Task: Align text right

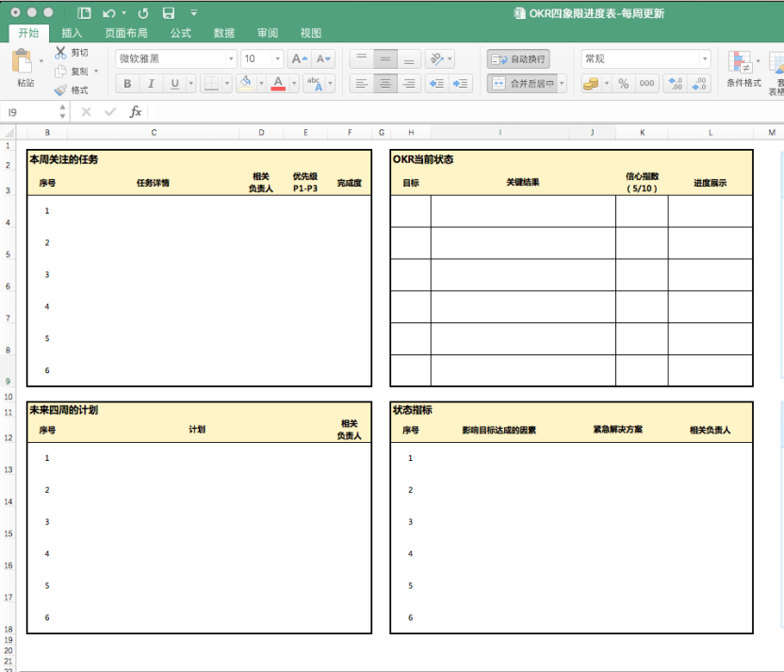Action: click(409, 84)
